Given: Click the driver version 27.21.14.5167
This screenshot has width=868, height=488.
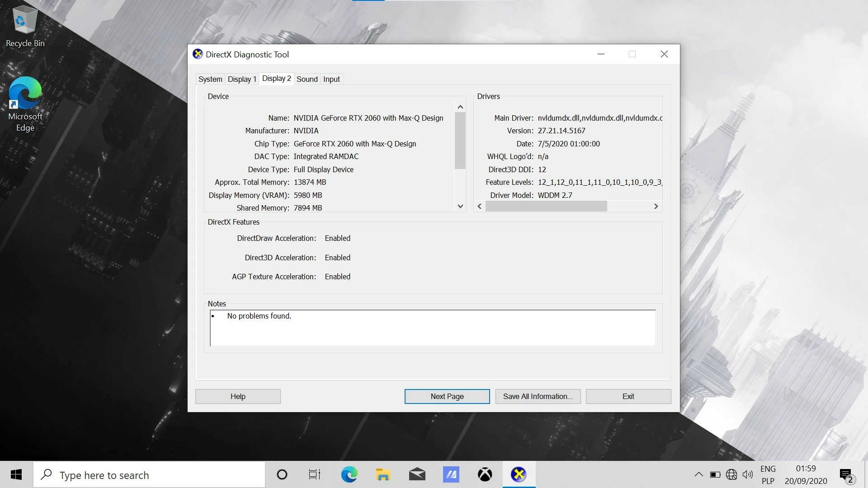Looking at the screenshot, I should (x=561, y=131).
